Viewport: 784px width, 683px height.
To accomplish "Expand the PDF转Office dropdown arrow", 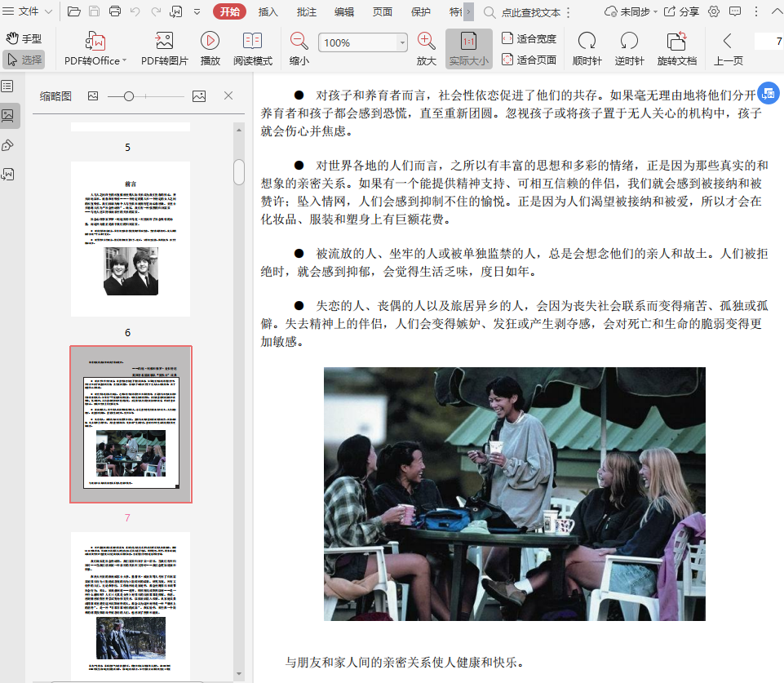I will (x=125, y=61).
